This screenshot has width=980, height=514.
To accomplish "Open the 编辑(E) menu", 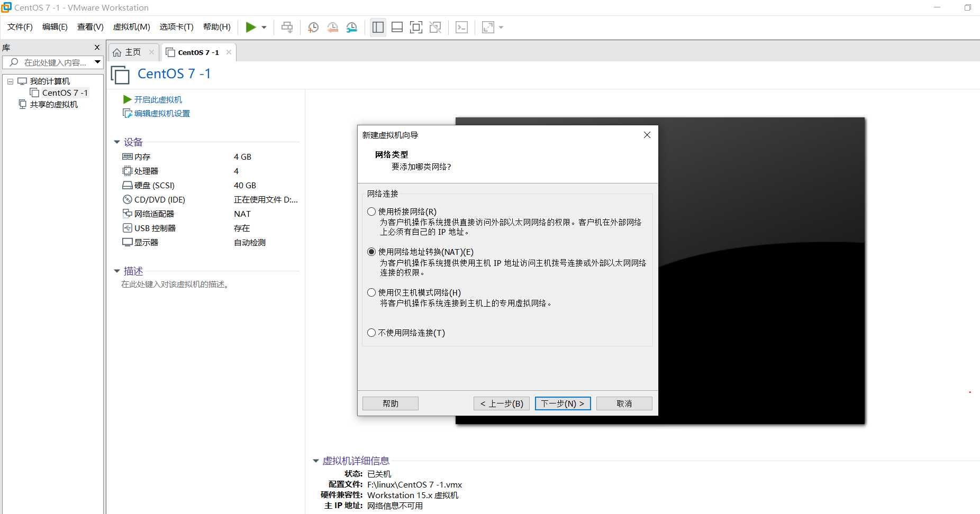I will click(55, 27).
